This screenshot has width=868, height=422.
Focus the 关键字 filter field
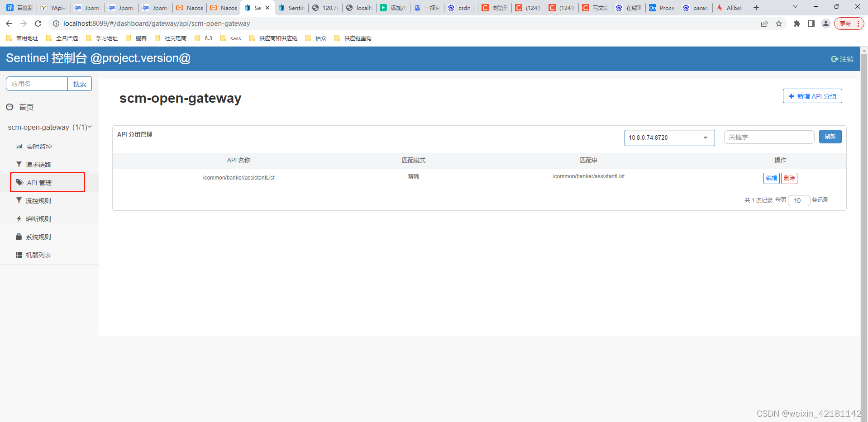tap(769, 137)
